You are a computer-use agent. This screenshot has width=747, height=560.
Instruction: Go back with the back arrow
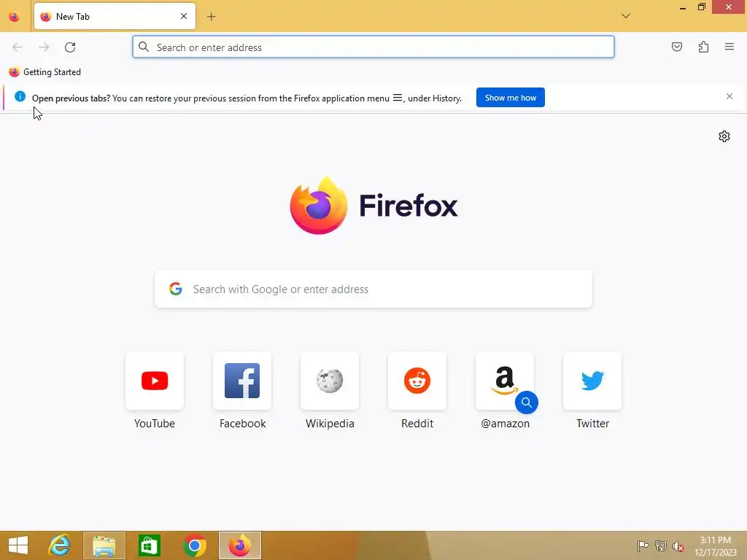[18, 47]
